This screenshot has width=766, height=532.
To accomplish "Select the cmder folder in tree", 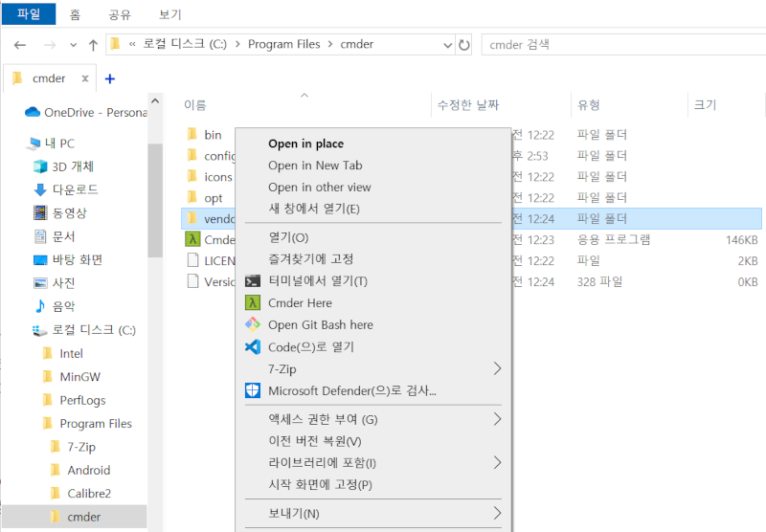I will (75, 517).
